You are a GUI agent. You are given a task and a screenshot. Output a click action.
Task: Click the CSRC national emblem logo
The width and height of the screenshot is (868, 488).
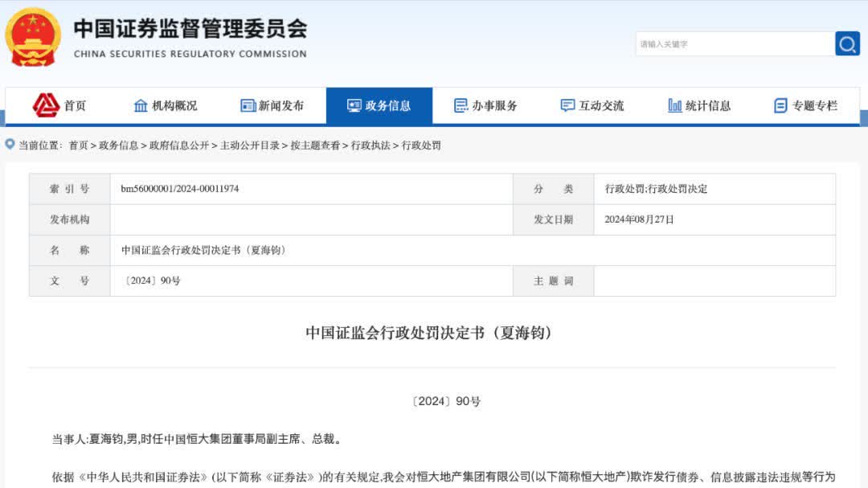pos(33,38)
